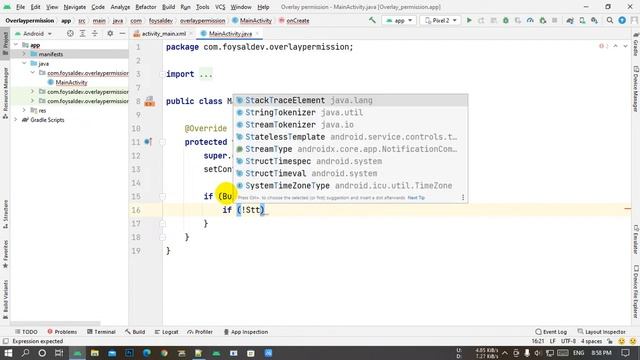Click the Attach Debugger to Android Process icon
Viewport: 640px width, 360px height.
coord(542,20)
